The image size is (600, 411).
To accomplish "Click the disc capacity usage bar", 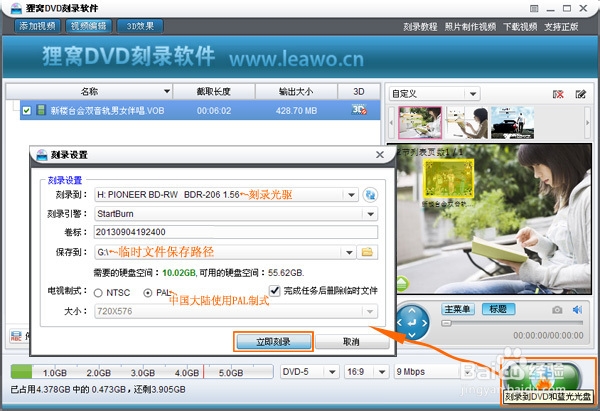I will click(x=142, y=372).
